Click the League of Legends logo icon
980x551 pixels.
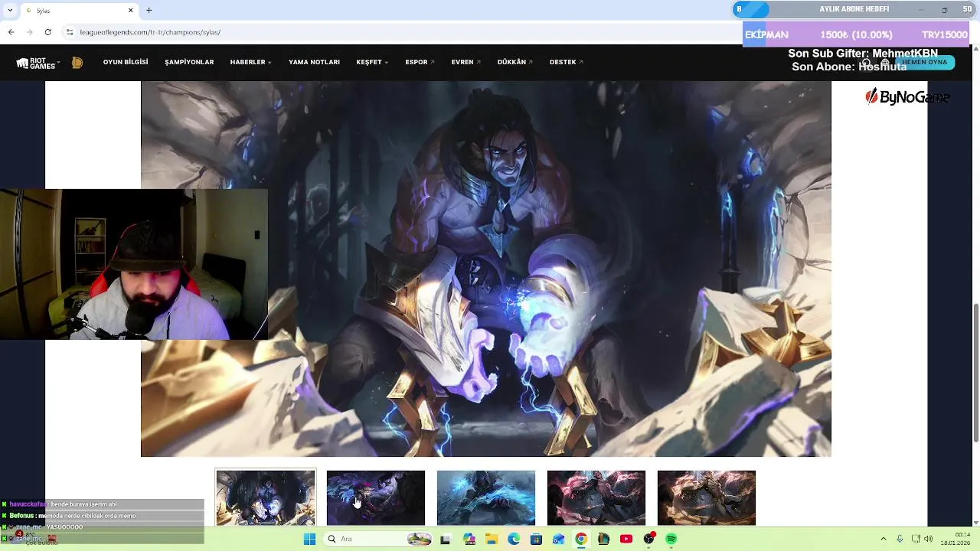tap(77, 63)
